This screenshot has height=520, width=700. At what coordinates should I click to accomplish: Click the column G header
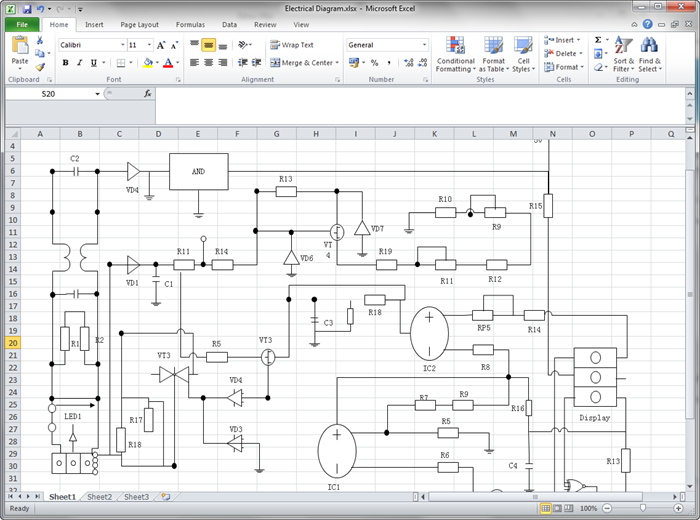275,133
